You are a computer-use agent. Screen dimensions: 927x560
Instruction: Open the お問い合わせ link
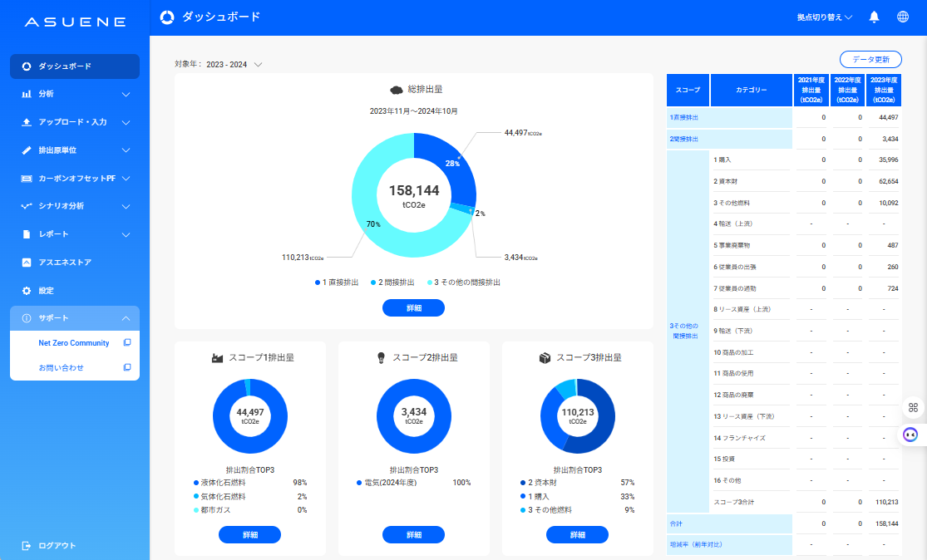[61, 368]
